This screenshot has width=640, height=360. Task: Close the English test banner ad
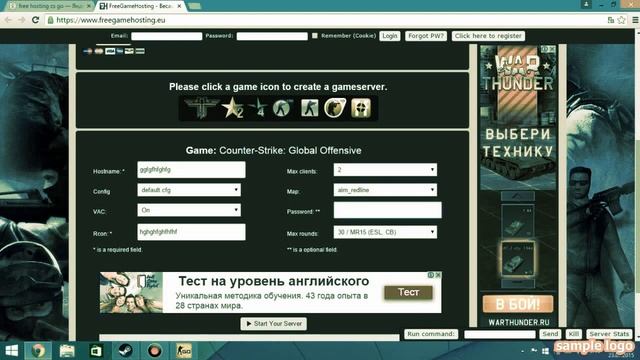[438, 275]
